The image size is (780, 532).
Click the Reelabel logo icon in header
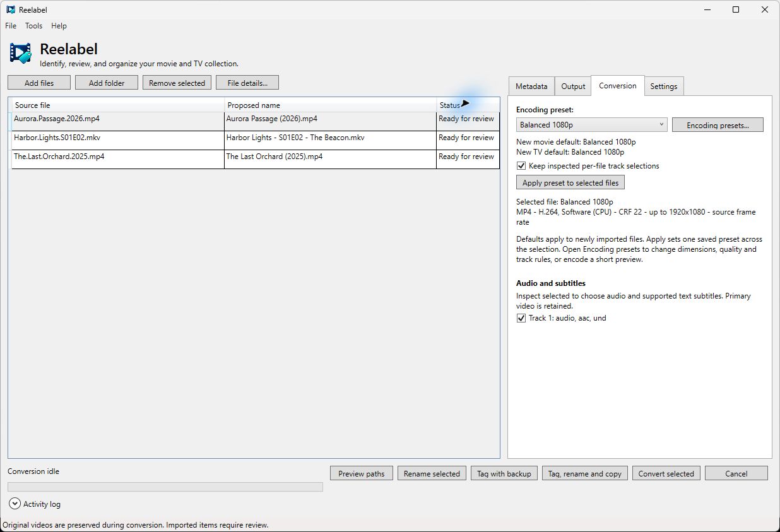20,54
